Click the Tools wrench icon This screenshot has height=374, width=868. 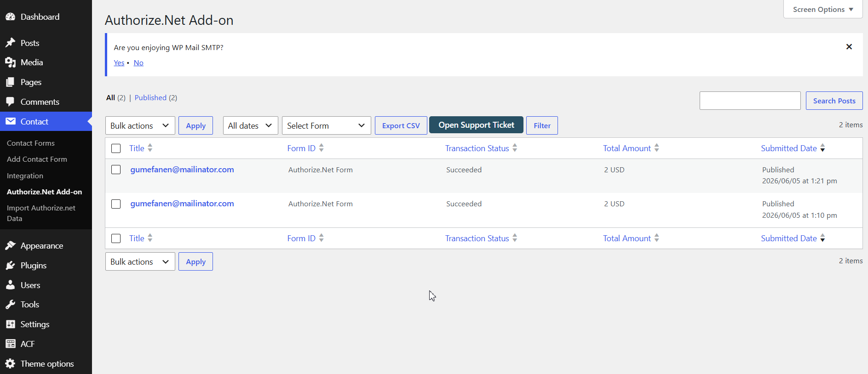(10, 305)
